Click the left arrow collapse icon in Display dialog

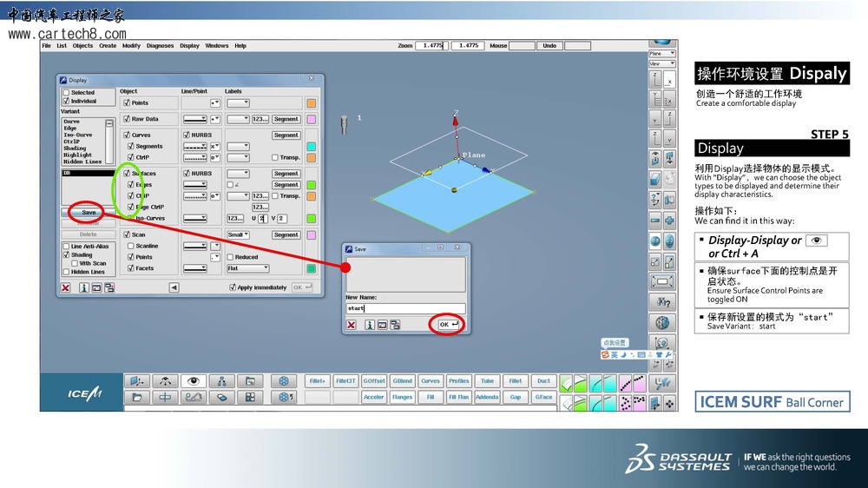click(174, 287)
